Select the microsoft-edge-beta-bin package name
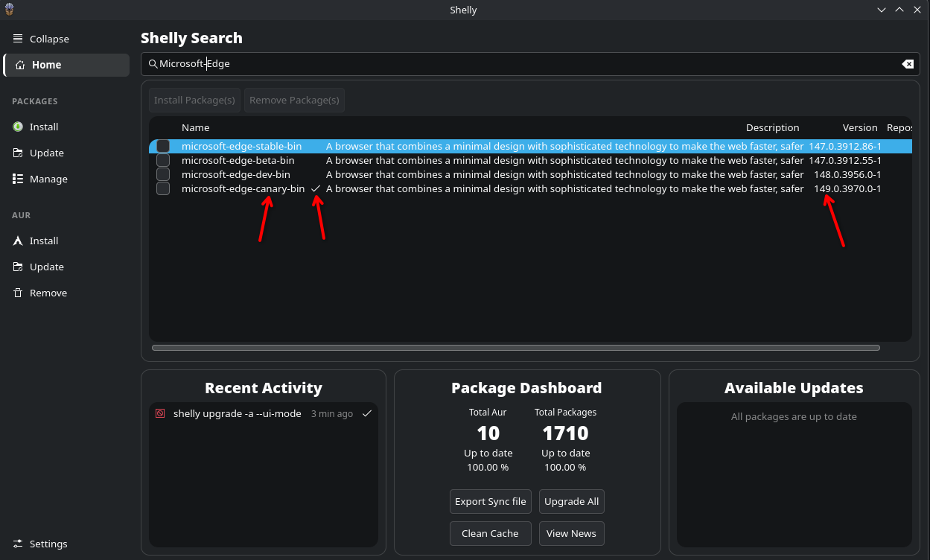 click(238, 160)
